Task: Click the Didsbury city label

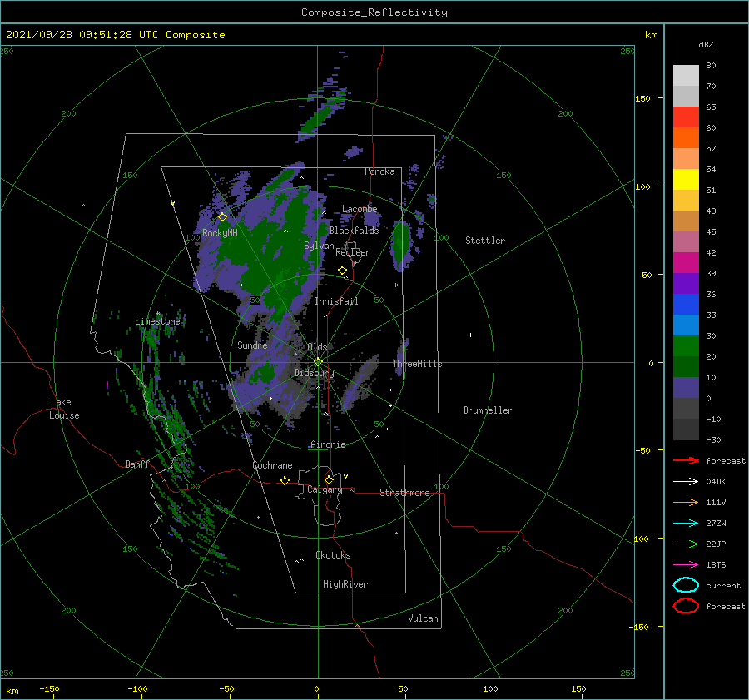Action: pos(314,373)
